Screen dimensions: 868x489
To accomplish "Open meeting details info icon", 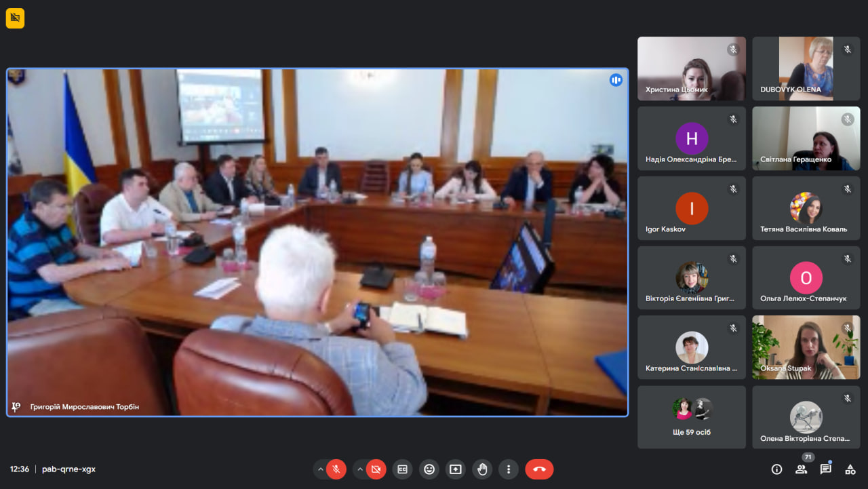I will pos(776,469).
